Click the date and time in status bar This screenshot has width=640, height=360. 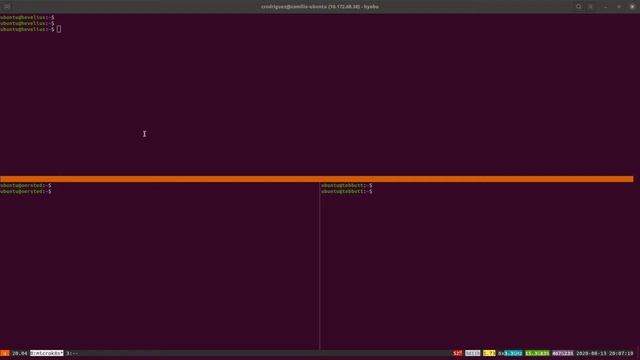click(x=604, y=353)
